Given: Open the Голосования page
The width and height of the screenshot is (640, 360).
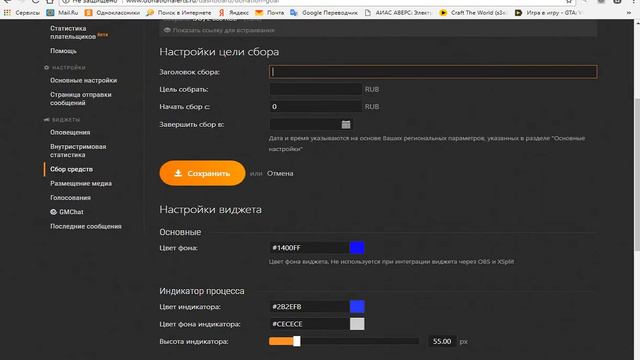Looking at the screenshot, I should (70, 198).
